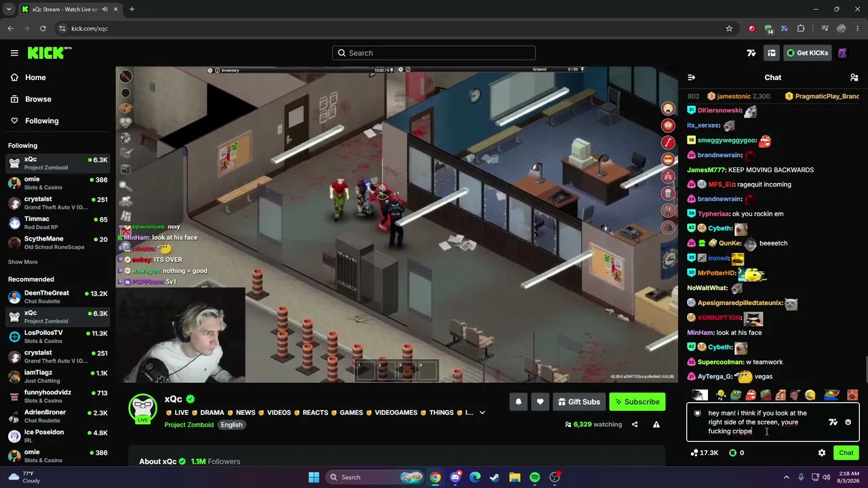The height and width of the screenshot is (488, 868).
Task: Reload the kick.com page
Action: 43,28
